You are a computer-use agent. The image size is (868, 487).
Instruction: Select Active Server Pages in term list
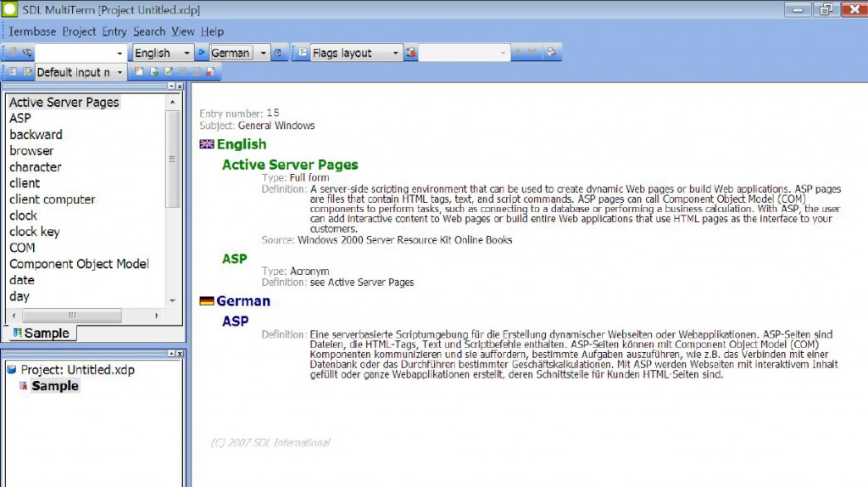tap(64, 103)
